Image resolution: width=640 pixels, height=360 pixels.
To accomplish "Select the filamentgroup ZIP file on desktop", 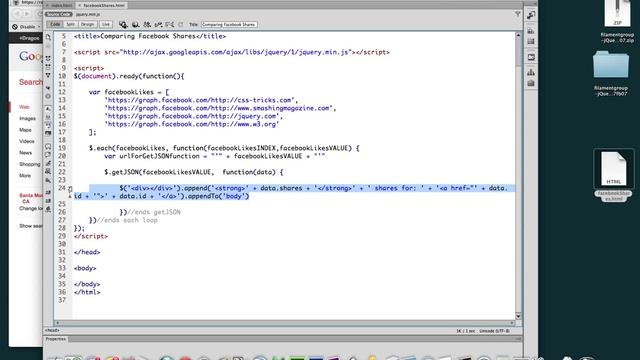I will pyautogui.click(x=617, y=20).
